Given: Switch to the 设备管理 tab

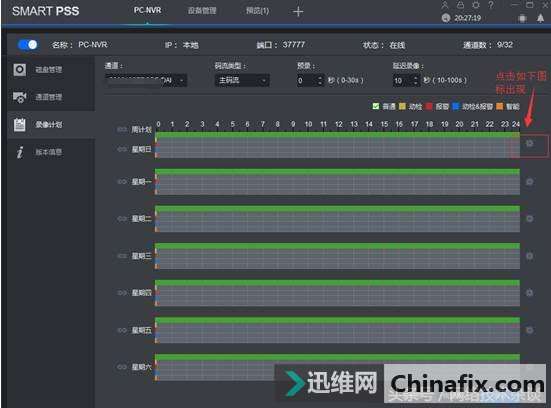Looking at the screenshot, I should coord(202,11).
